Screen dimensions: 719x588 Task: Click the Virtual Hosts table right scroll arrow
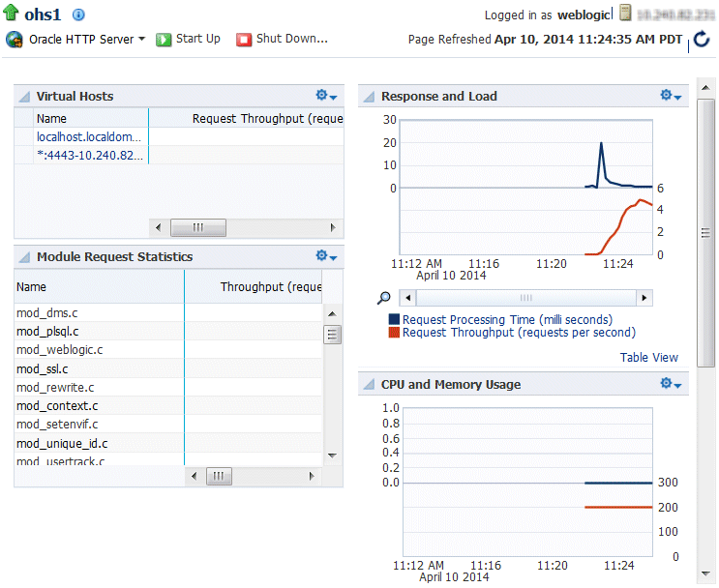point(333,227)
